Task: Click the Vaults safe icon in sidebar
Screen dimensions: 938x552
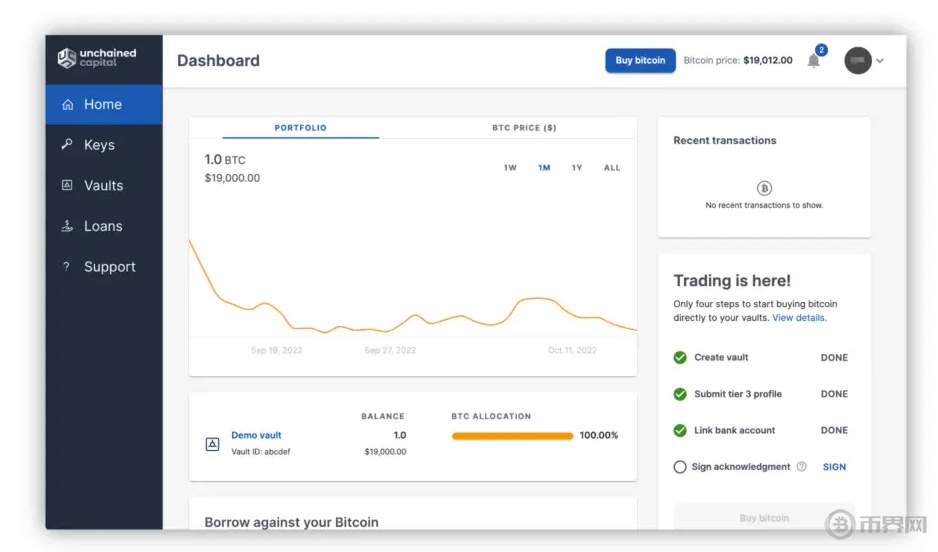Action: click(x=68, y=185)
